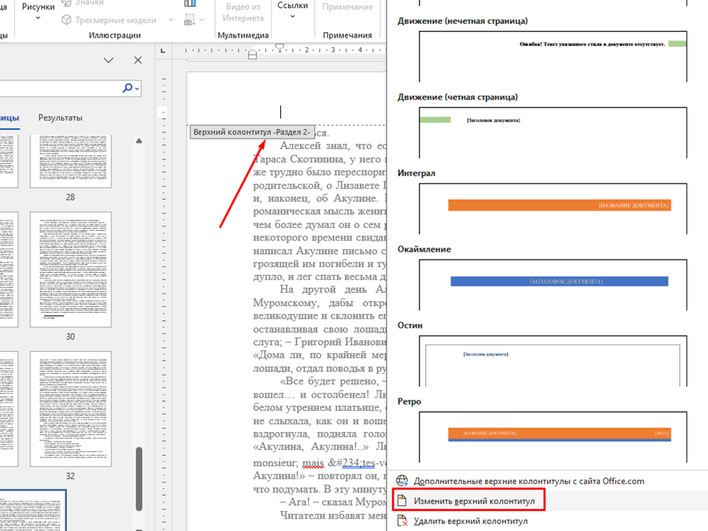Click Видео из Интернета button
Viewport: 708px width, 531px height.
tap(243, 13)
